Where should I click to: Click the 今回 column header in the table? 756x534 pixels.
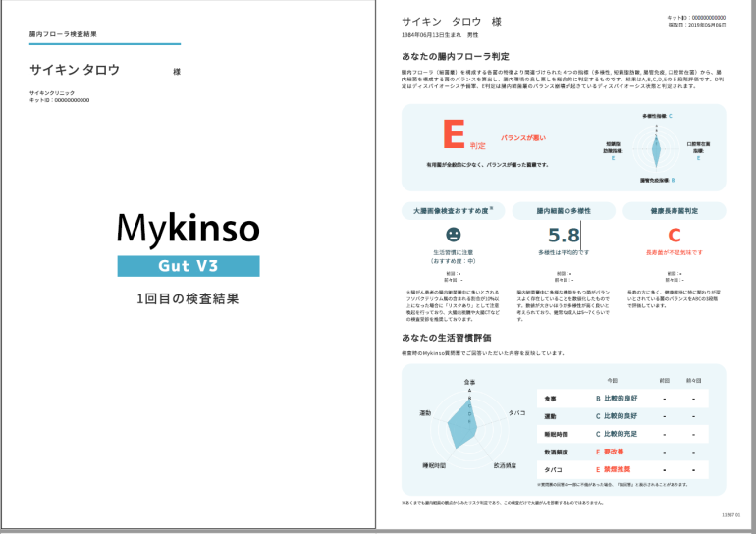coord(612,380)
